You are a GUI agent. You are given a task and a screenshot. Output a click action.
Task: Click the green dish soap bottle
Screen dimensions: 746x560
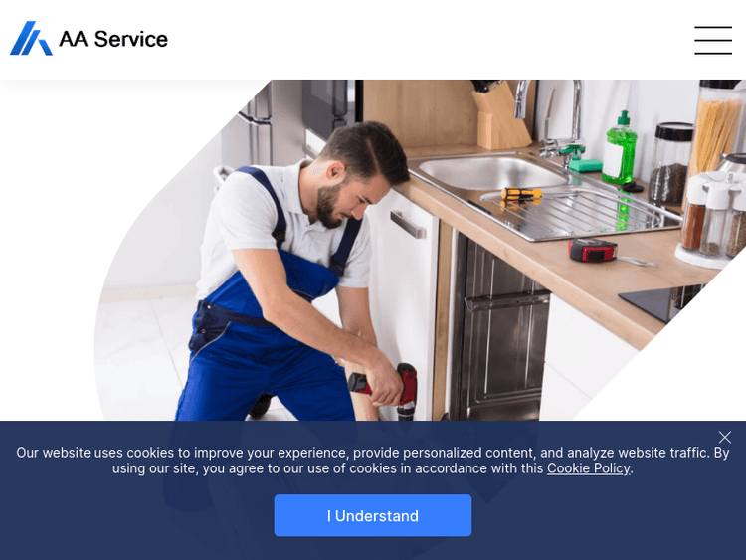click(620, 148)
